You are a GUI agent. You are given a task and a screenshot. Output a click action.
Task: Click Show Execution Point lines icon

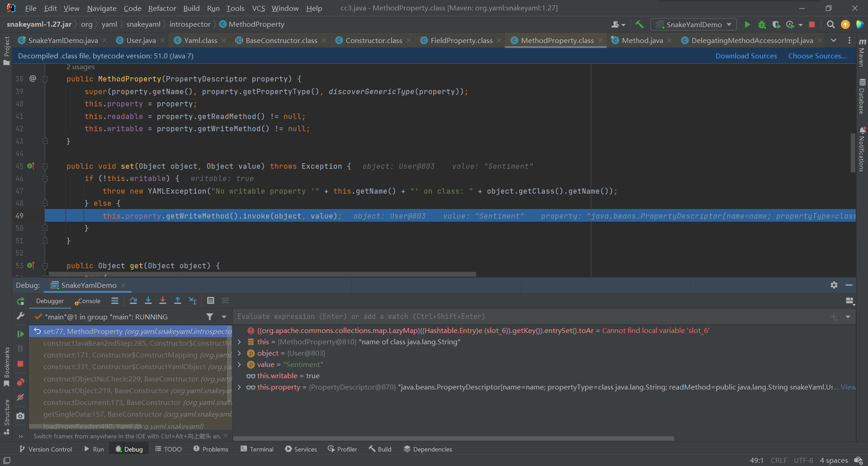(x=115, y=300)
